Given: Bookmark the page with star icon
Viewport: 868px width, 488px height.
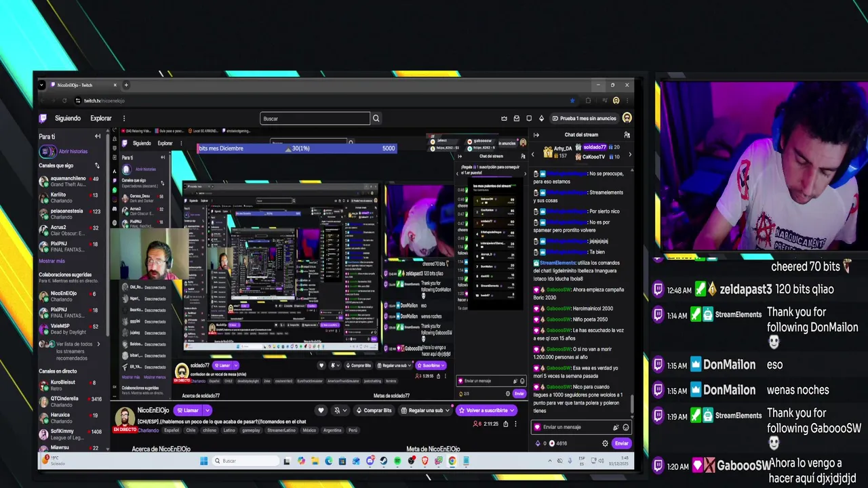Looking at the screenshot, I should point(572,100).
